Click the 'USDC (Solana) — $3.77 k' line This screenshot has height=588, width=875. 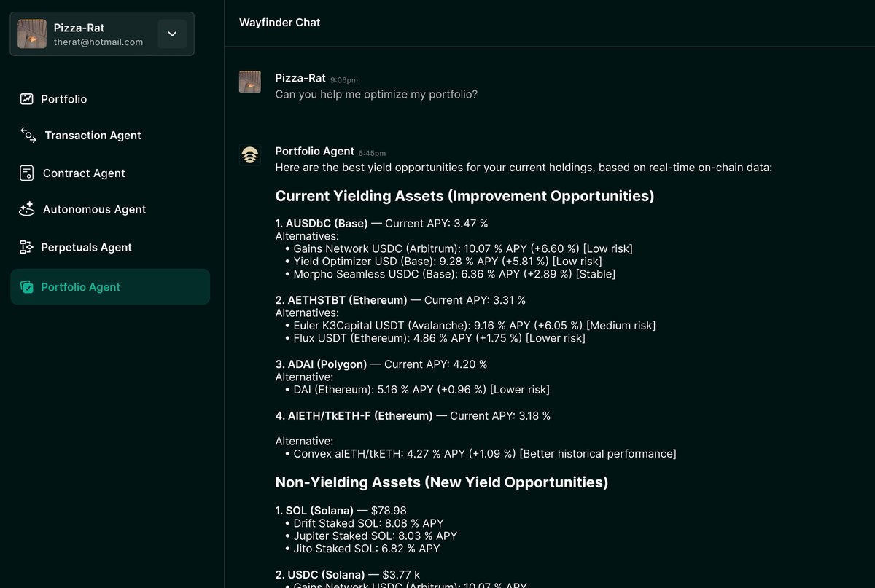point(348,574)
